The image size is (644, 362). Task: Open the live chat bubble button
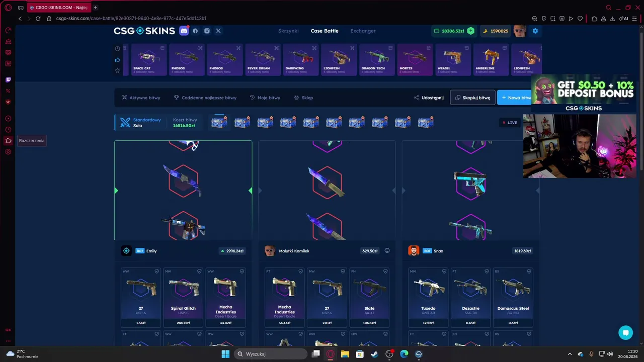[625, 332]
